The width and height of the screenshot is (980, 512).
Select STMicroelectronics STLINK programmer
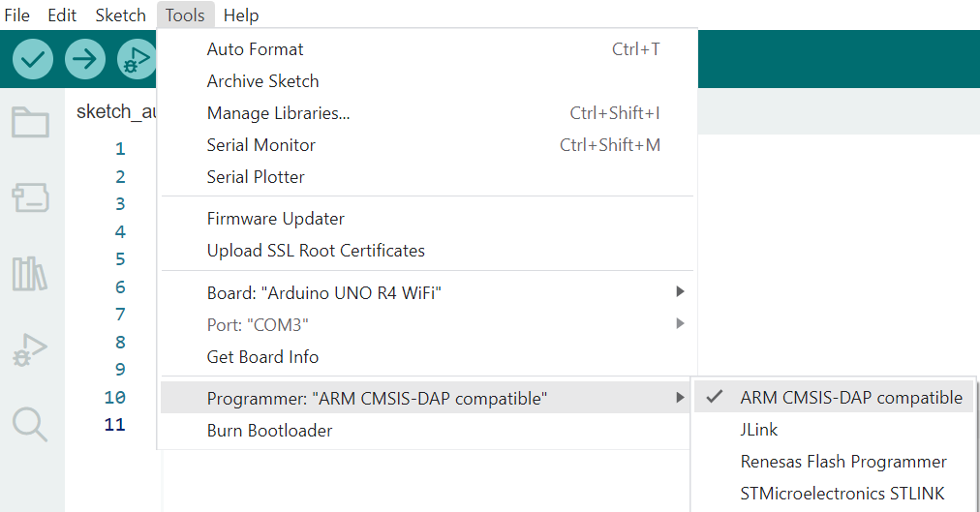[842, 494]
